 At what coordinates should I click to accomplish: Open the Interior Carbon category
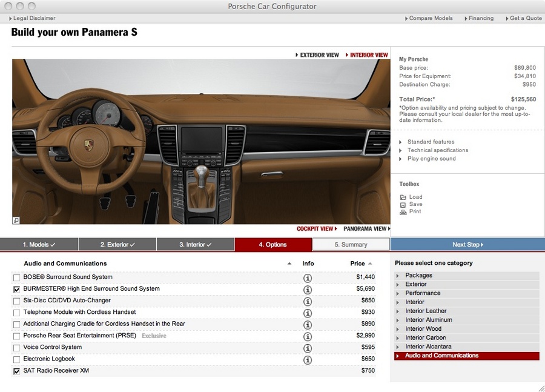(467, 337)
